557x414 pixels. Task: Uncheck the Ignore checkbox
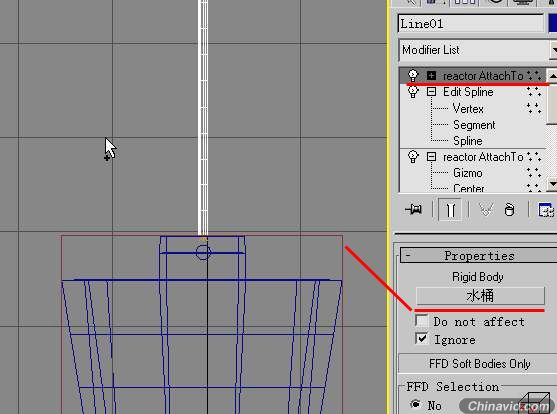422,338
